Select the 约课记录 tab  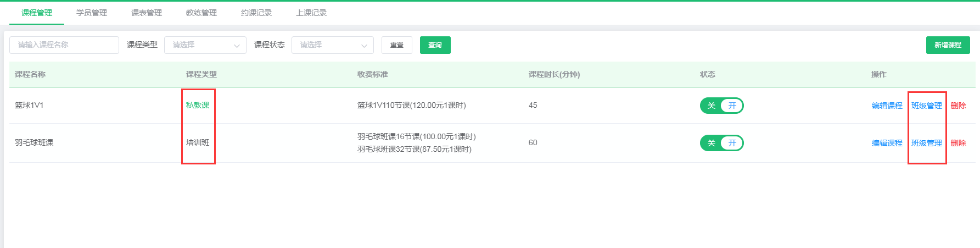click(x=256, y=13)
